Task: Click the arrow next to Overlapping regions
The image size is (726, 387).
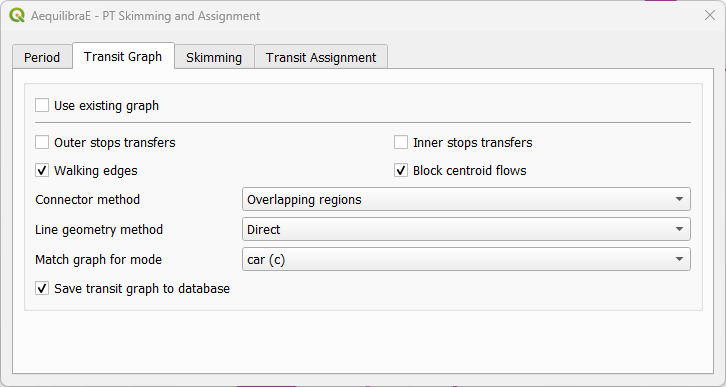Action: tap(679, 199)
